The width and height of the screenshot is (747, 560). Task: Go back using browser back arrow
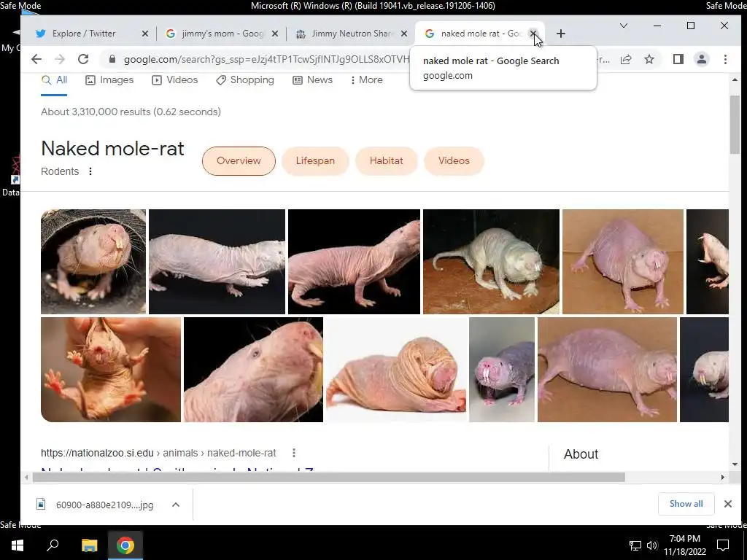(x=36, y=59)
